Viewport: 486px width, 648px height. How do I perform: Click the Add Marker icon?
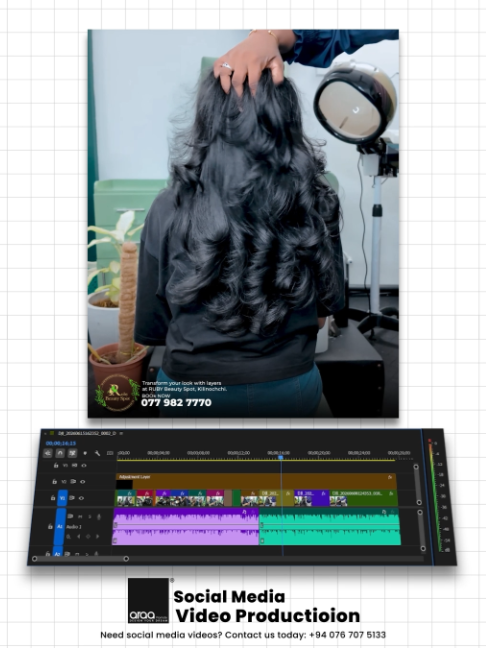(x=85, y=453)
